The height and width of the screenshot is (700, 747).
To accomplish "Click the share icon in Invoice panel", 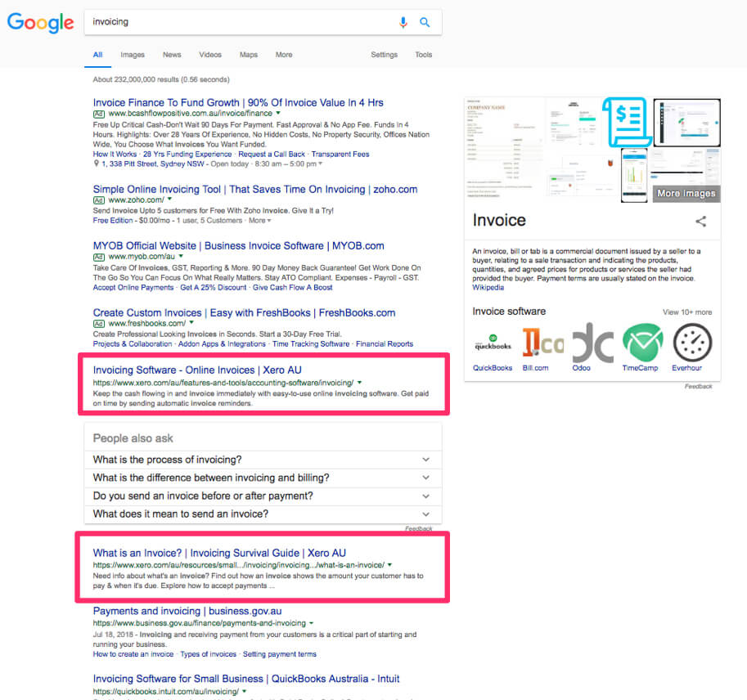I will (x=701, y=221).
